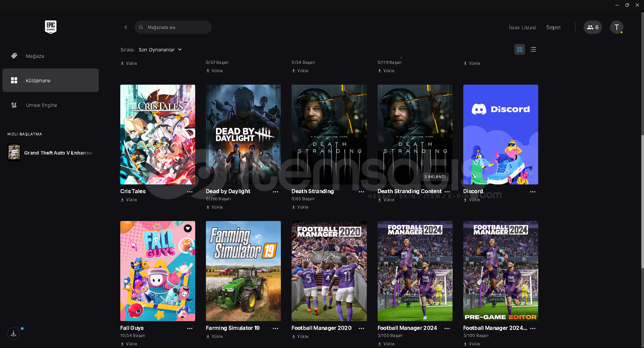The width and height of the screenshot is (644, 348).
Task: Click the 'Cris Tales' title text
Action: pos(133,191)
